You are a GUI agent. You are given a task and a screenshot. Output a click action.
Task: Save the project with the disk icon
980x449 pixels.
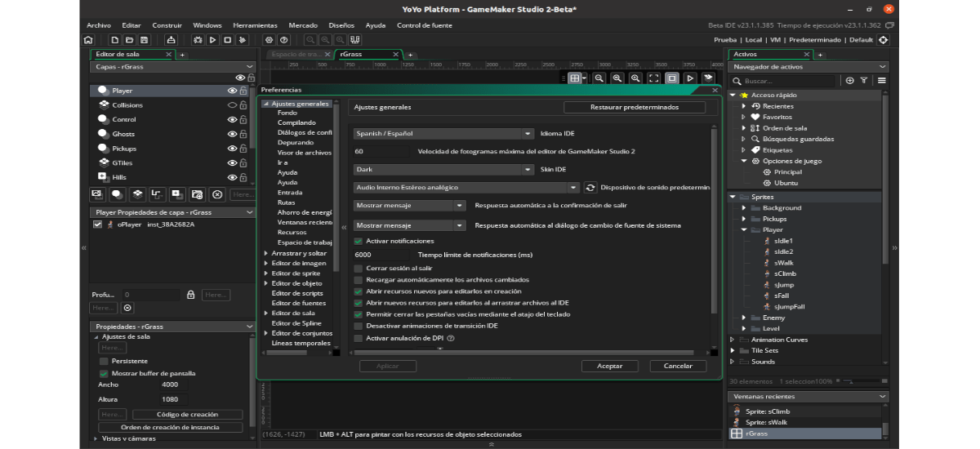pyautogui.click(x=145, y=39)
